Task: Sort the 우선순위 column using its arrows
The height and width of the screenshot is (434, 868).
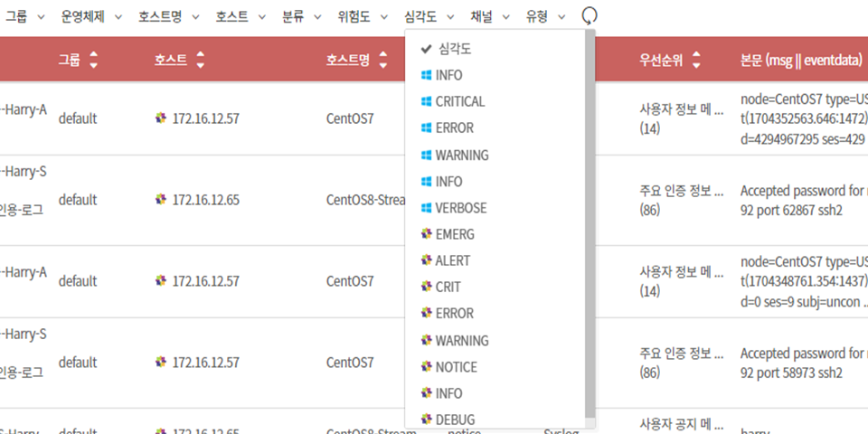Action: [x=696, y=61]
